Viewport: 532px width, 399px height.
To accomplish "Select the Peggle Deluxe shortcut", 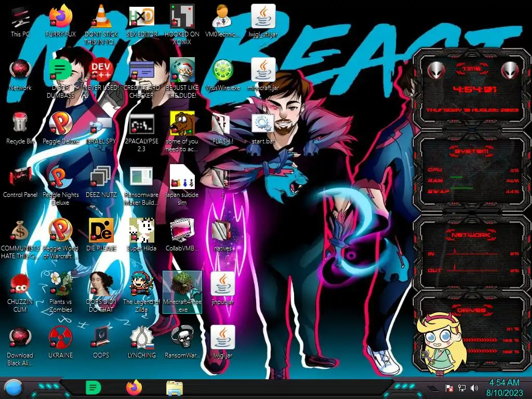I will (x=60, y=129).
